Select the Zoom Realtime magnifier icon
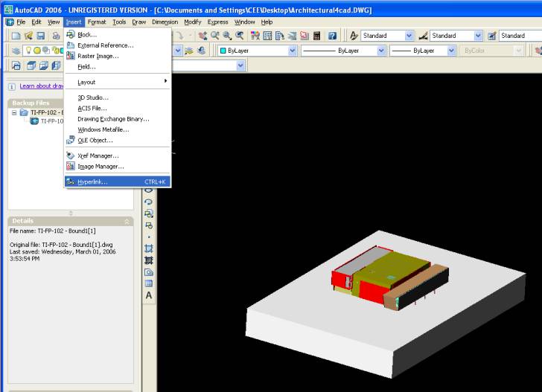Screen dimensions: 542x392 click(x=214, y=36)
